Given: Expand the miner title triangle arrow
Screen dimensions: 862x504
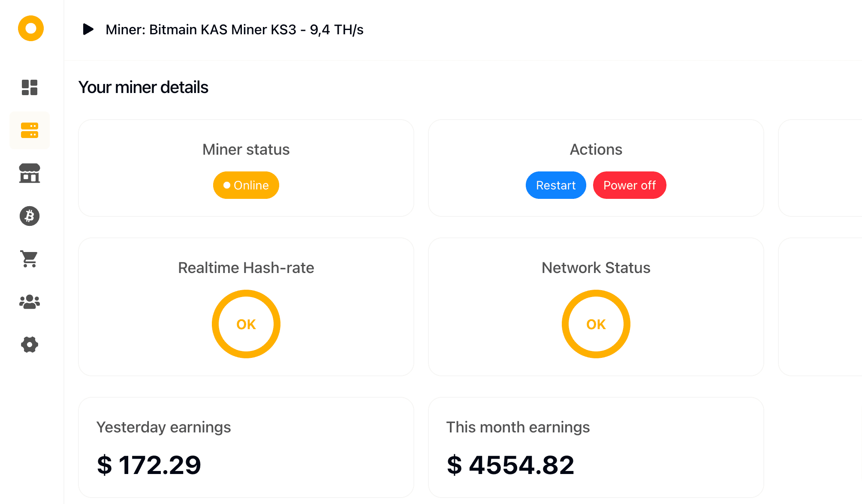Looking at the screenshot, I should (x=88, y=30).
